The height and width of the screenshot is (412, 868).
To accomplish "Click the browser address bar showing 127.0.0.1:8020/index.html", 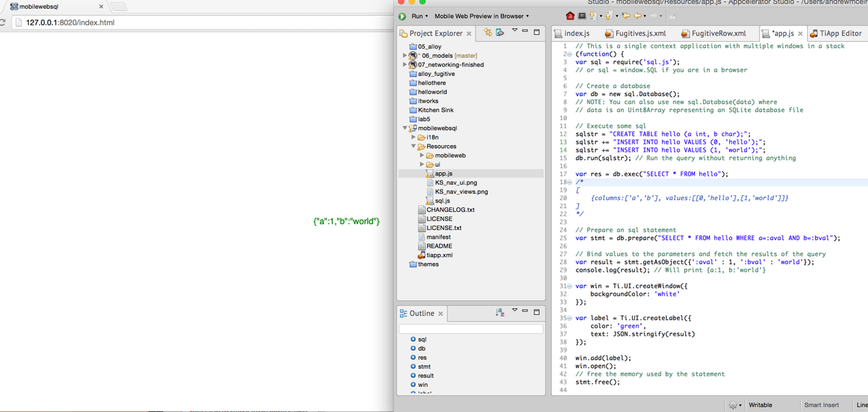I will 203,22.
